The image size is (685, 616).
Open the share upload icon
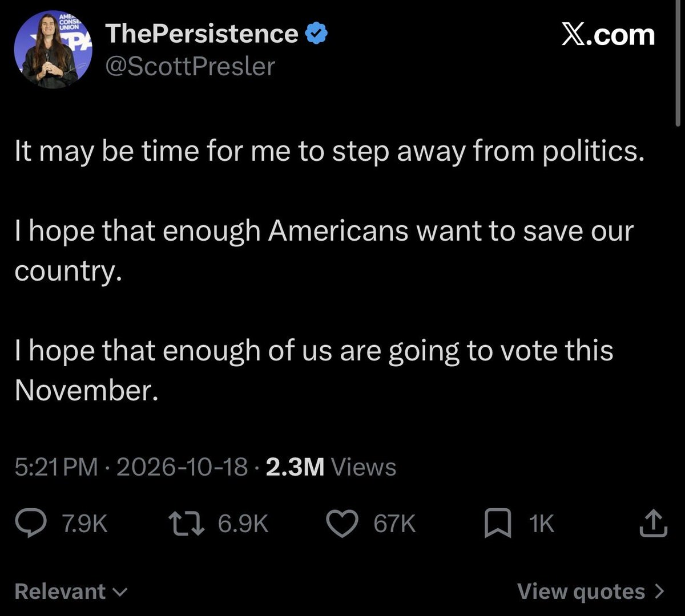pyautogui.click(x=653, y=524)
